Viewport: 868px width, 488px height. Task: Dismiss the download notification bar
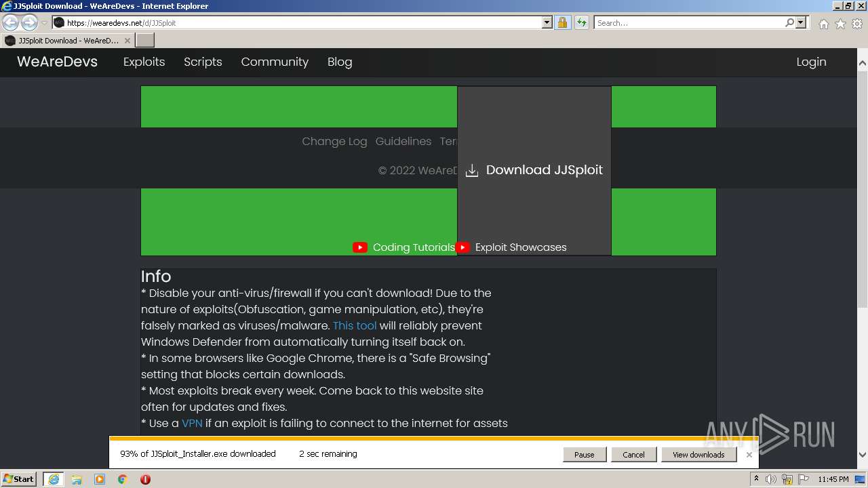click(x=749, y=455)
